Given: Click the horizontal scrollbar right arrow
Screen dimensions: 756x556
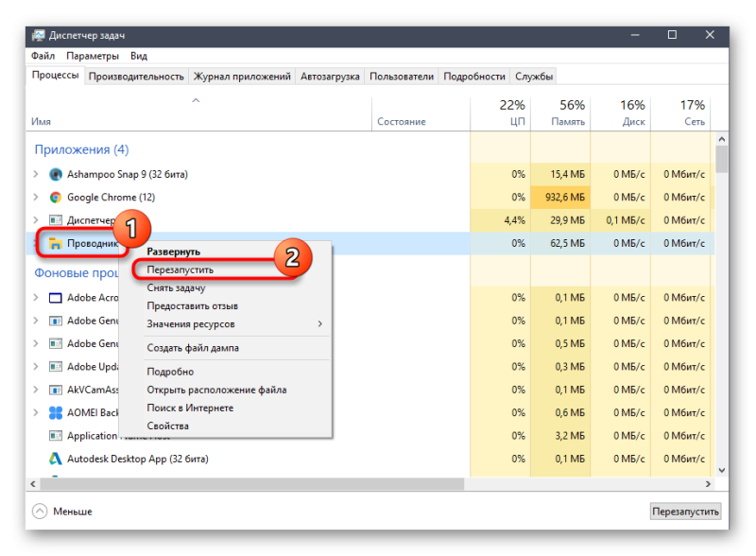Looking at the screenshot, I should 708,483.
